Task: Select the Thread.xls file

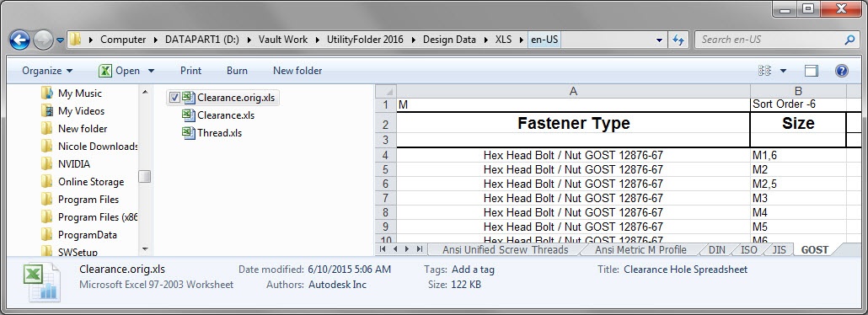Action: tap(219, 133)
